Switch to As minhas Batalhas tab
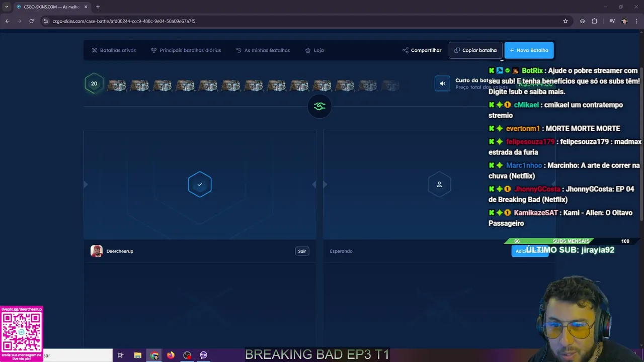This screenshot has height=362, width=644. (x=263, y=50)
